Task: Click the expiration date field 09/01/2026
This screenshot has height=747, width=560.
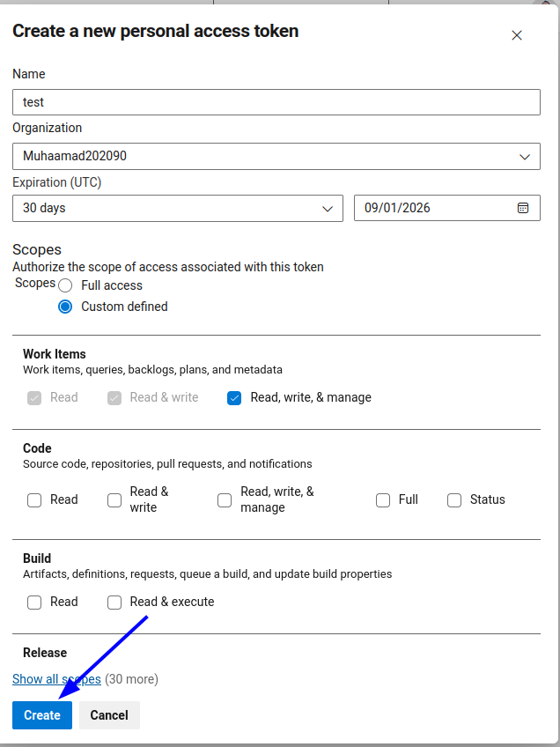Action: pos(436,208)
